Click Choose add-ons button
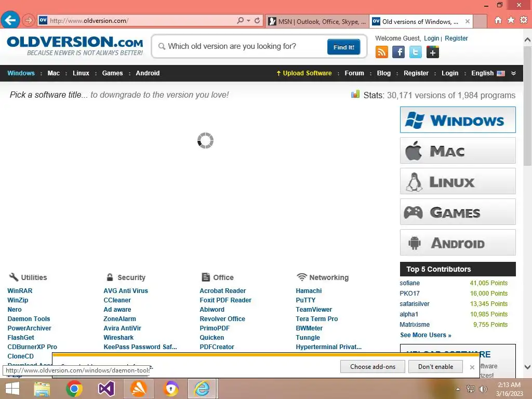The image size is (532, 399). click(373, 367)
